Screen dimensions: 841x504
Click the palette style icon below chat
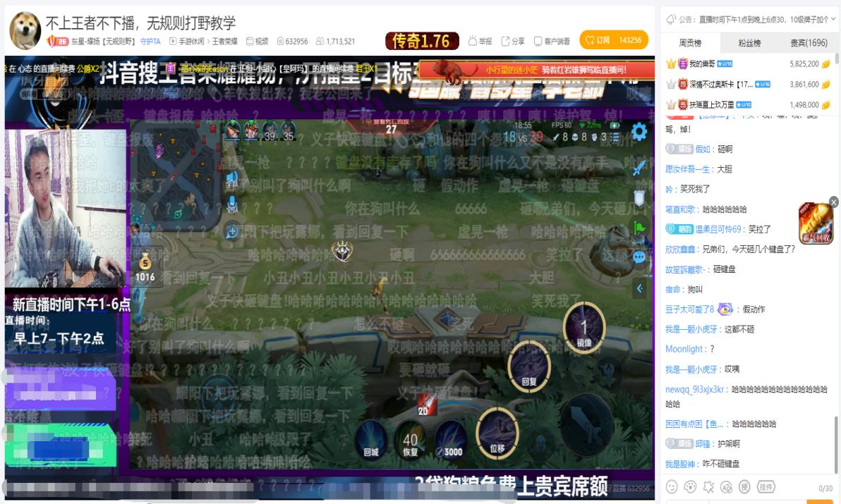coord(689,486)
